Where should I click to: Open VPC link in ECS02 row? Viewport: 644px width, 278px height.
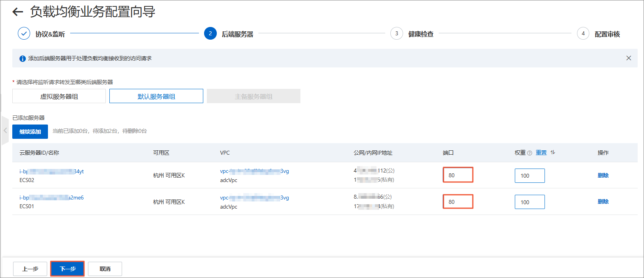point(254,171)
